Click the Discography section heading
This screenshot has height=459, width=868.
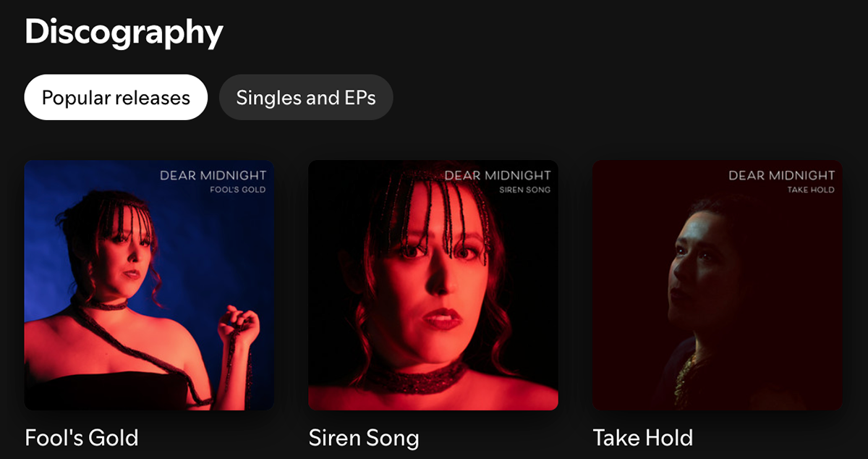tap(124, 33)
